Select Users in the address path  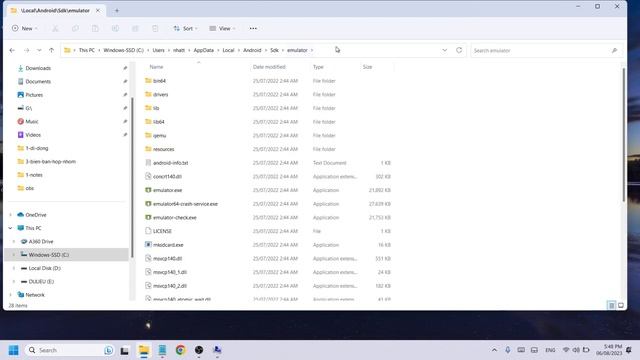click(x=158, y=50)
